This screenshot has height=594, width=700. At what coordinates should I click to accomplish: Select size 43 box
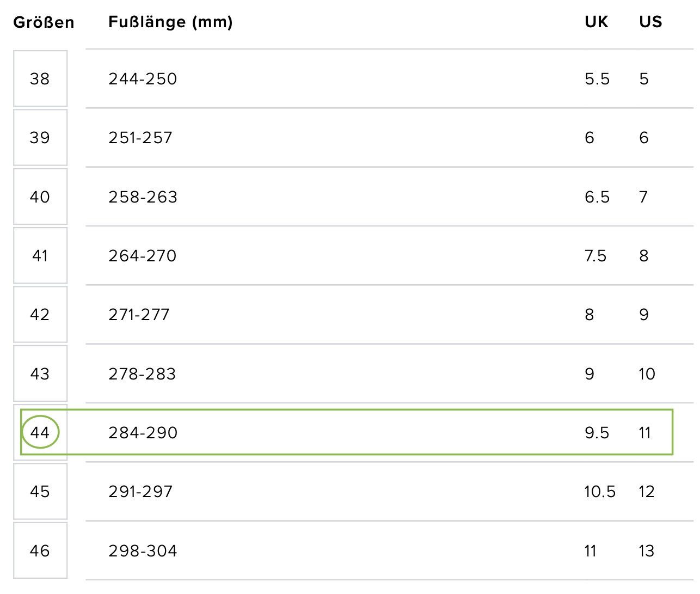coord(40,373)
